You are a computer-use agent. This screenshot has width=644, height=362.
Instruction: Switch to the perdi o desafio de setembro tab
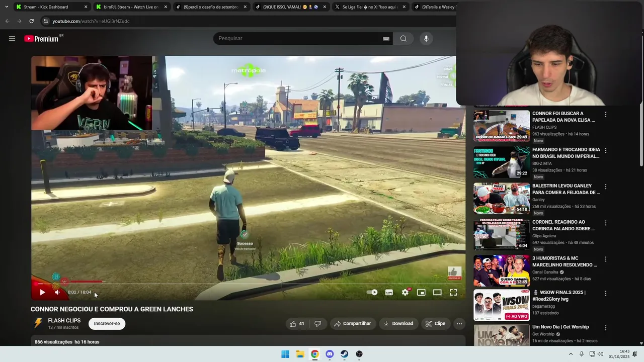211,7
